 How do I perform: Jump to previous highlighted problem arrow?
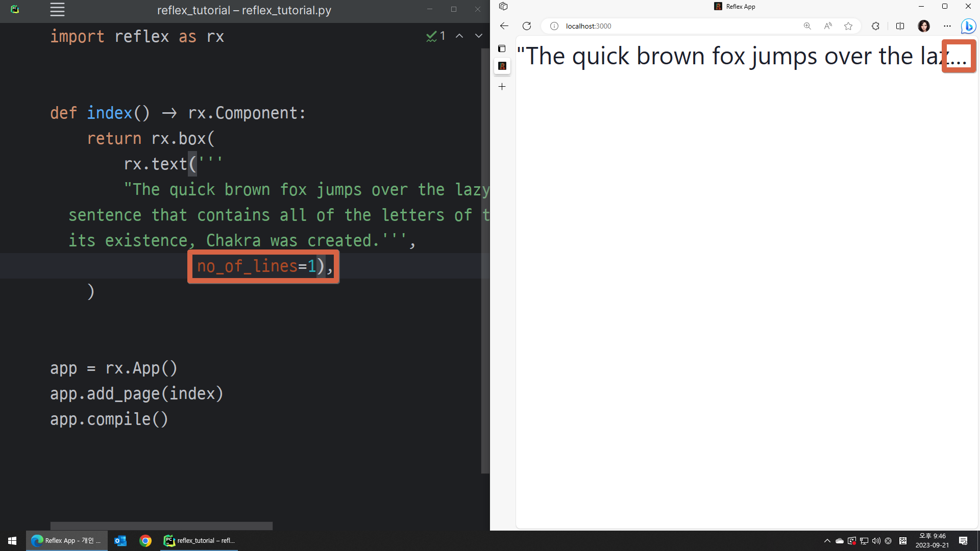[459, 36]
